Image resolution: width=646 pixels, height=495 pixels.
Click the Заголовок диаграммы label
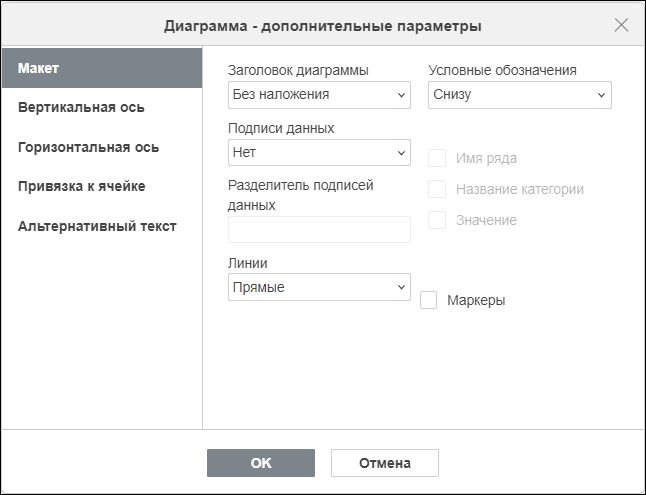(298, 70)
